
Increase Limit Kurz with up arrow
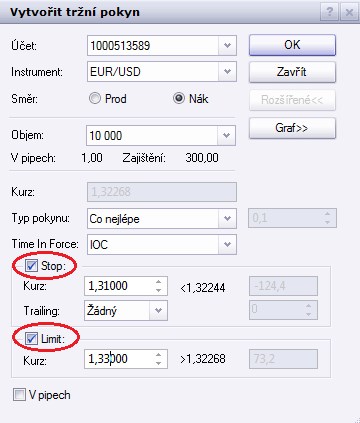click(158, 355)
